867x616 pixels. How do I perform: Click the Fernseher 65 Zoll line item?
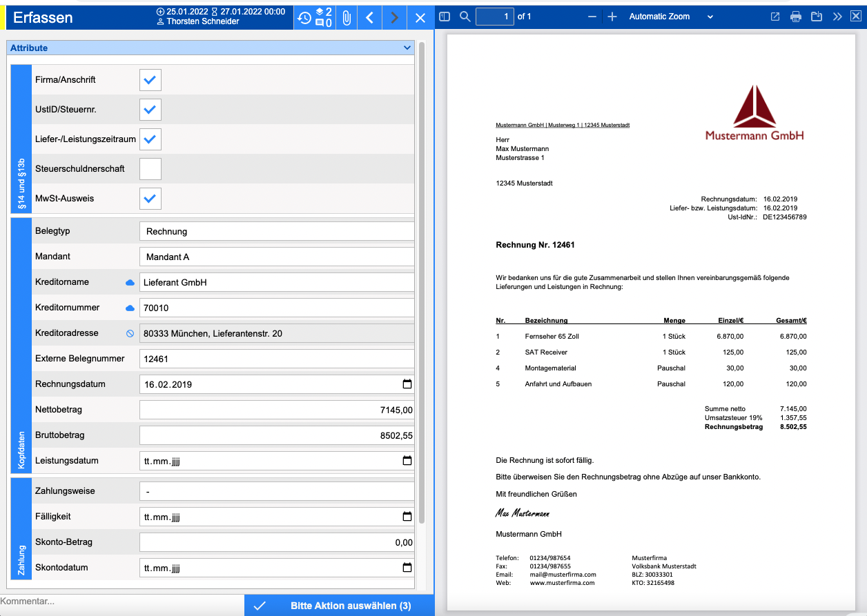552,337
